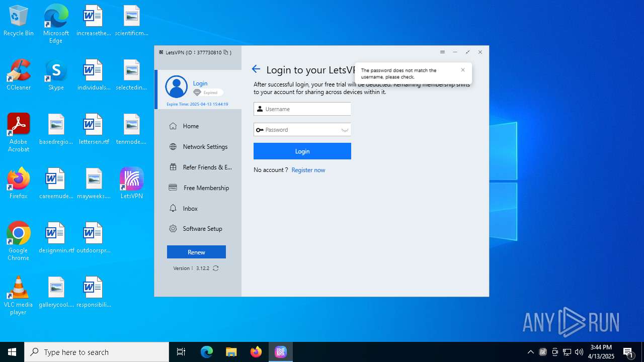Select the lettersen.rtf file
The width and height of the screenshot is (644, 362).
(x=94, y=130)
